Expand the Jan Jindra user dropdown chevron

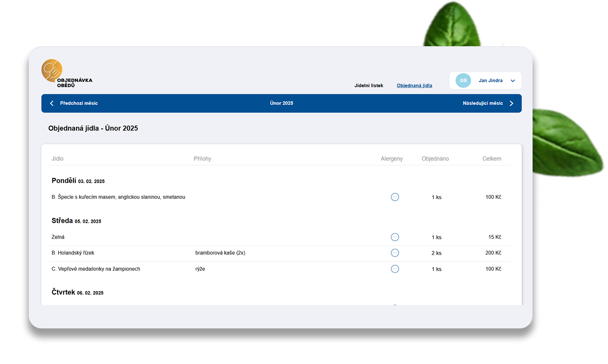click(513, 81)
